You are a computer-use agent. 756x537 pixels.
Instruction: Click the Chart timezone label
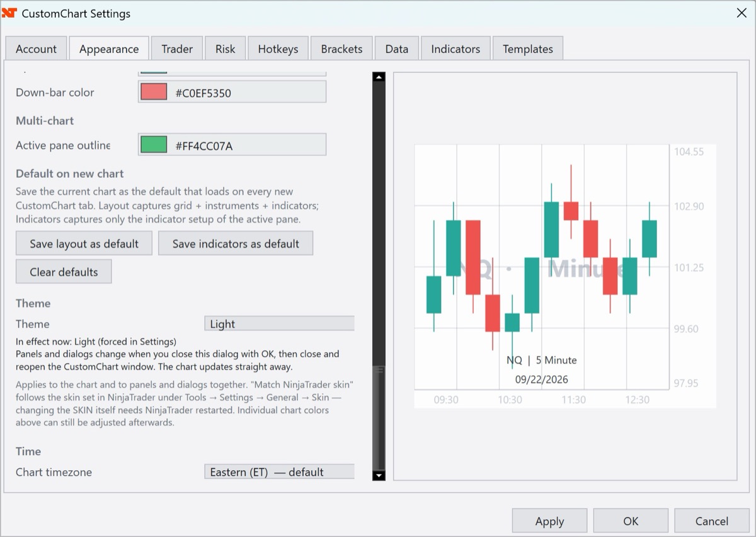(54, 472)
